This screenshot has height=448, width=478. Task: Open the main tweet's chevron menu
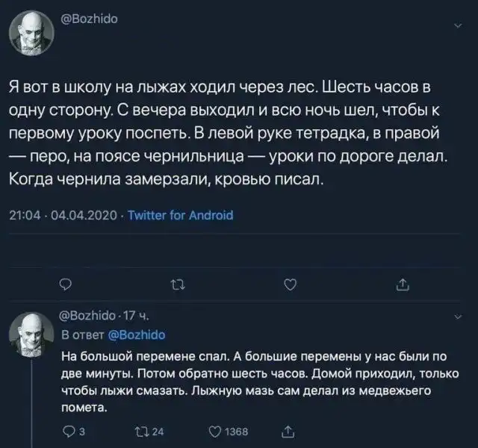pos(456,28)
